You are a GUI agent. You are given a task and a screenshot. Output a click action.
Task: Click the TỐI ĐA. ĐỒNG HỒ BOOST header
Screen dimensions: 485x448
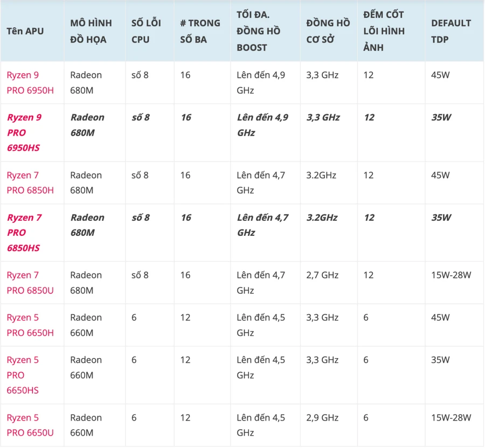(258, 31)
